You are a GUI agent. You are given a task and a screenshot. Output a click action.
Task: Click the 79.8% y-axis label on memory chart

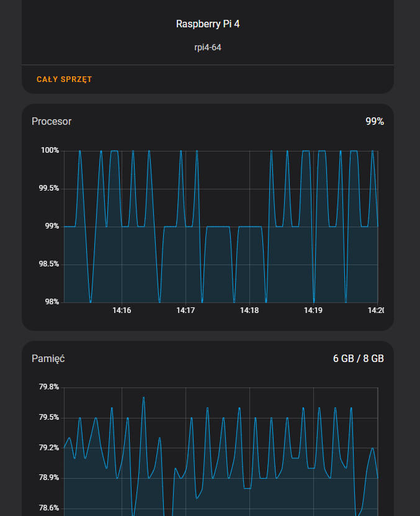48,387
